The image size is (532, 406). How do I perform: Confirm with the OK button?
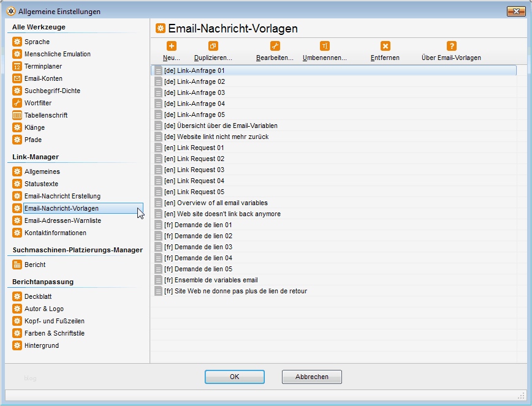(x=235, y=377)
